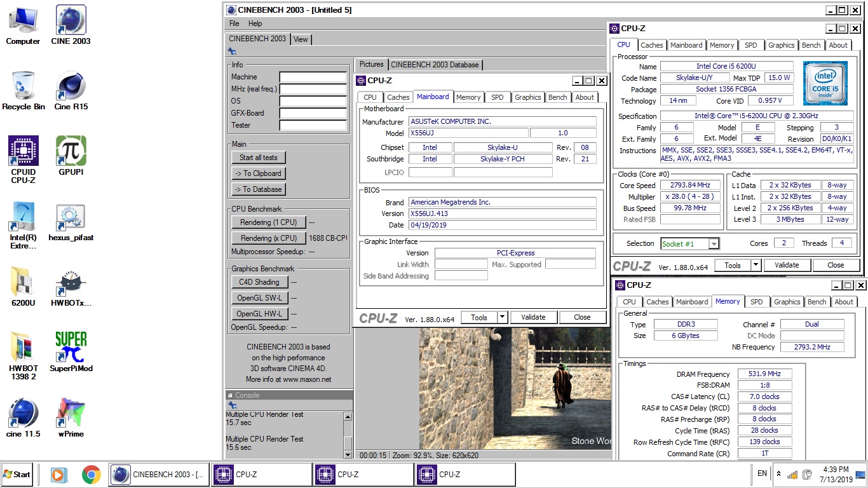Open About tab in Memory CPU-Z window
The width and height of the screenshot is (868, 488).
(844, 302)
